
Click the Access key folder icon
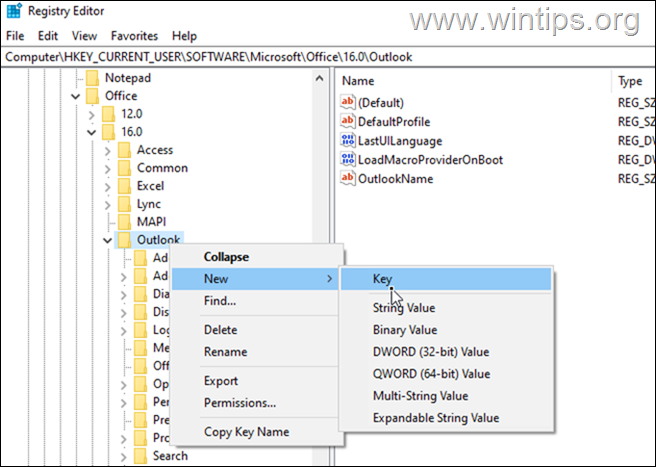click(124, 150)
